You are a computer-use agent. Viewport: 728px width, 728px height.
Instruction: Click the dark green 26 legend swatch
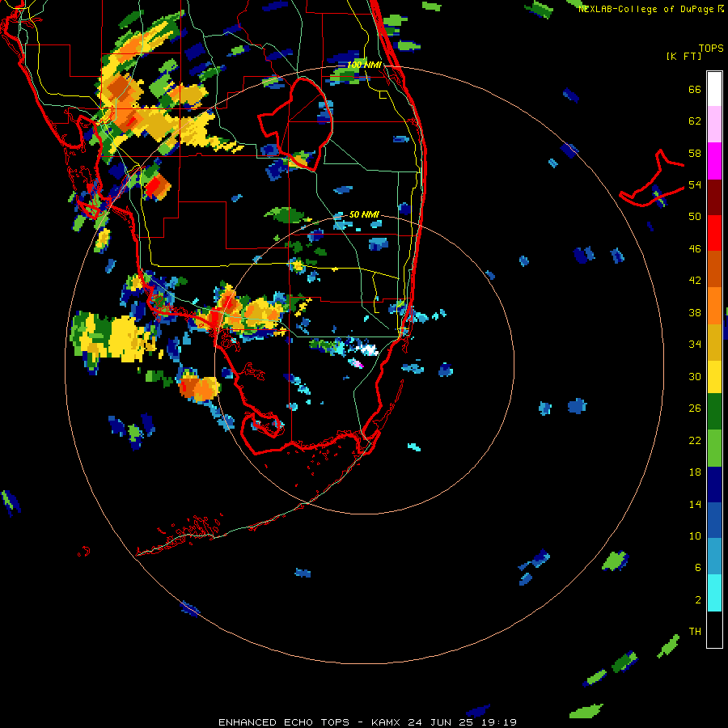[x=714, y=412]
